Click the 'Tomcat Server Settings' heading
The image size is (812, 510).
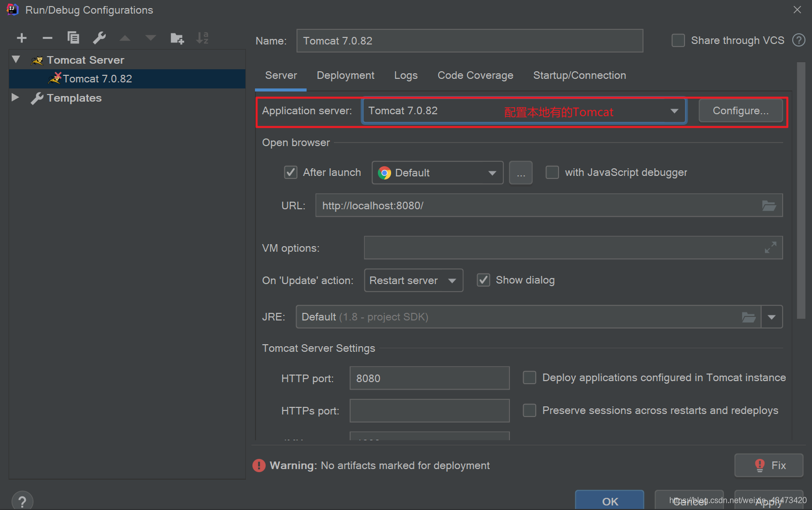point(319,348)
